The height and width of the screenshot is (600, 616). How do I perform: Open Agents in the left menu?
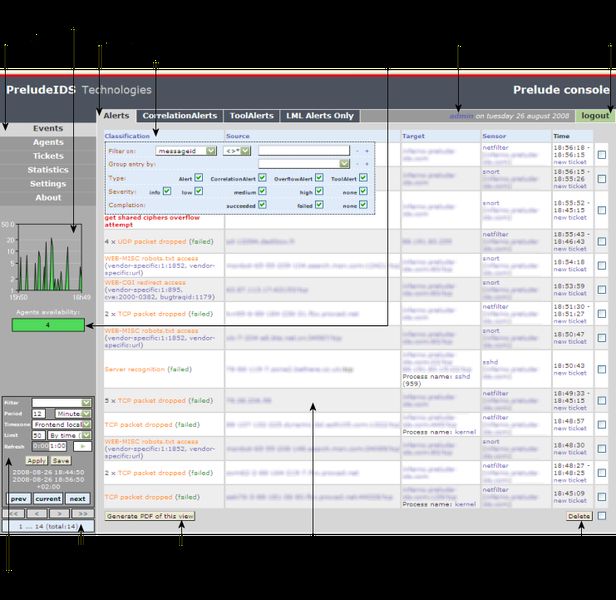pos(48,142)
